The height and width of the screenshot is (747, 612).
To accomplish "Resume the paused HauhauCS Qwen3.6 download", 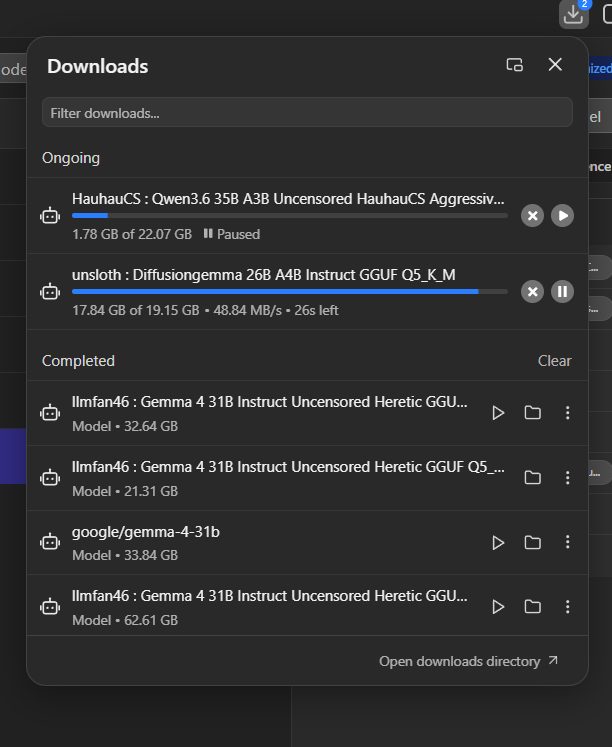I will [x=562, y=216].
